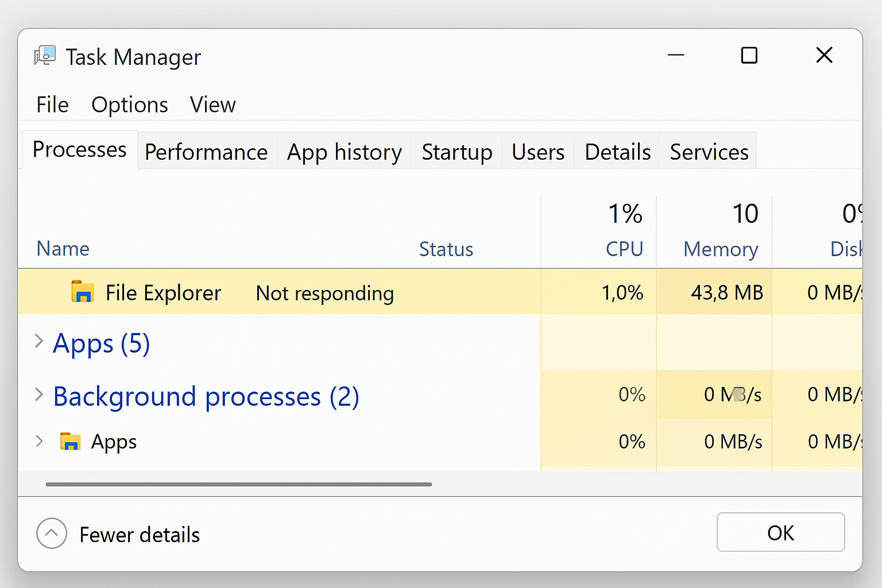882x588 pixels.
Task: Expand the Apps (5) group
Action: pos(39,341)
